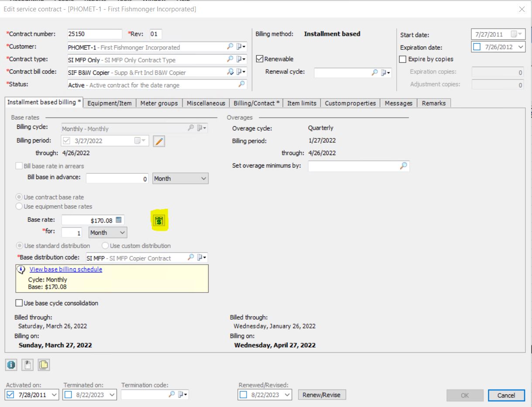
Task: Switch to the Messages tab
Action: click(x=398, y=103)
